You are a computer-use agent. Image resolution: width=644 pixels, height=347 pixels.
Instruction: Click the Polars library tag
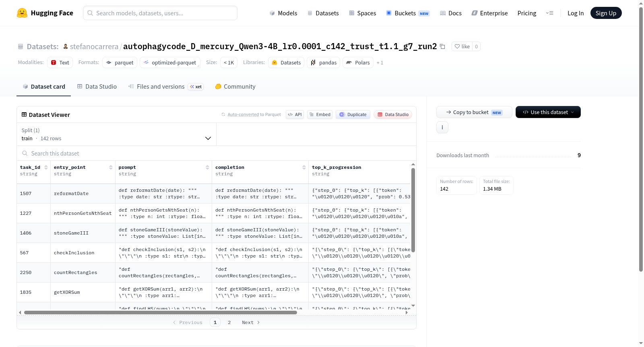(358, 62)
